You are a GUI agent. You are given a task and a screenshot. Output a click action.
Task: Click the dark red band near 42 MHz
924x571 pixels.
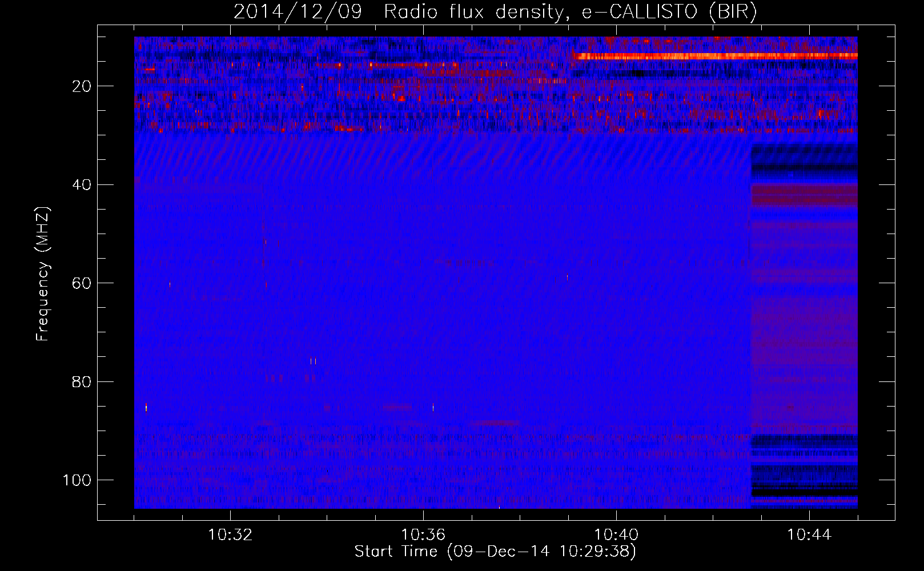[x=804, y=195]
